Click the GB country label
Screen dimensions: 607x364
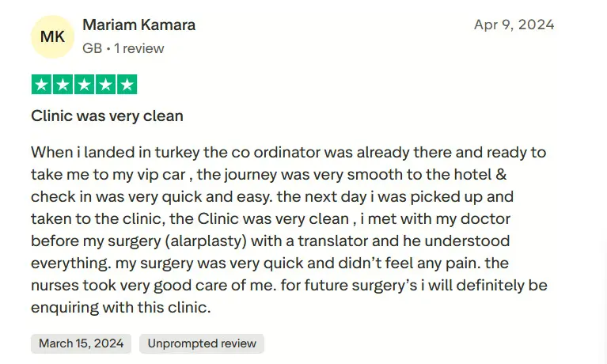92,48
